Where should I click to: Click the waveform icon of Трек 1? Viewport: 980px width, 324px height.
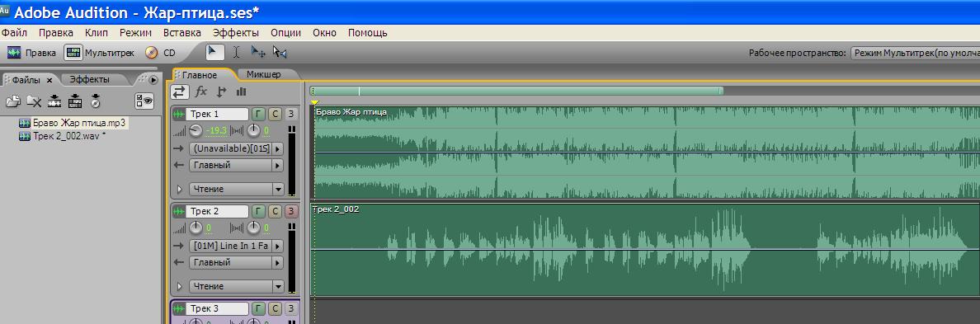(179, 115)
